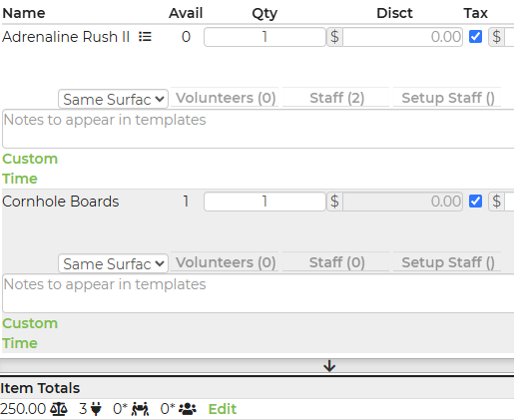Image resolution: width=514 pixels, height=420 pixels.
Task: Click notes box for Adrenaline Rush II
Action: [x=258, y=129]
